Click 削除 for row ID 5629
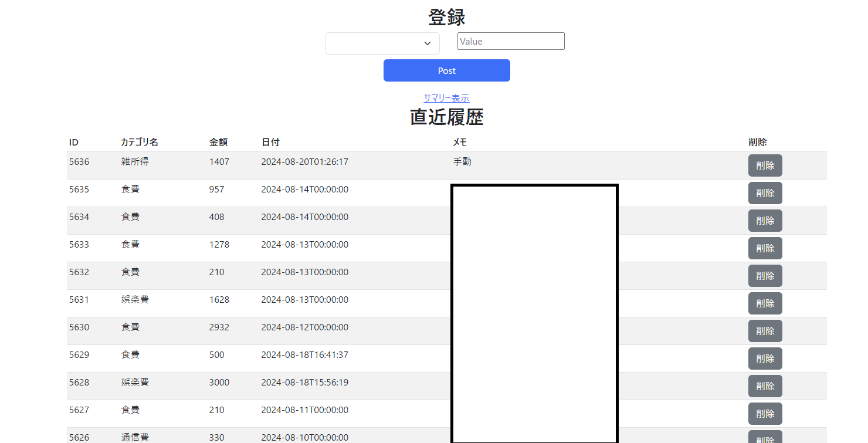868x443 pixels. point(765,359)
